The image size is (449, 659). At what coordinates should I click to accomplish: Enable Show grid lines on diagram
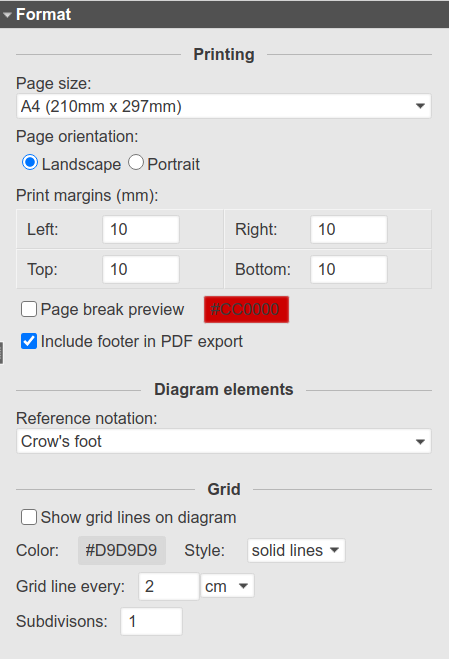(29, 517)
